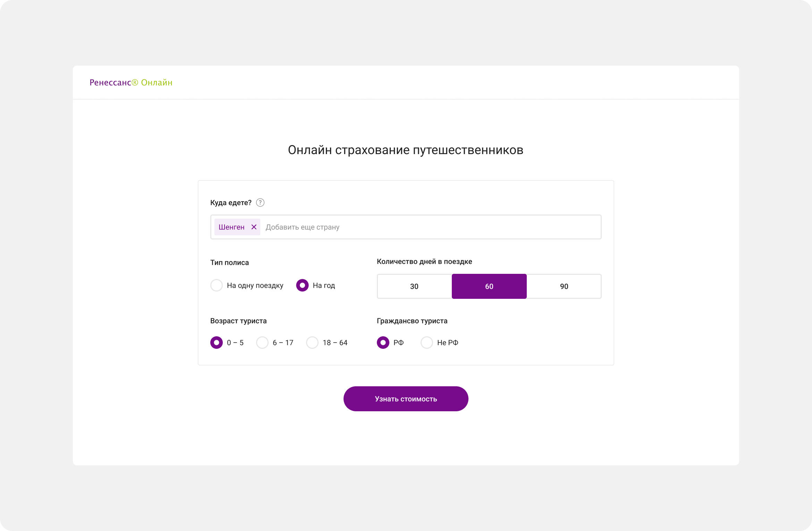
Task: Click the Тип полиса label
Action: tap(229, 262)
